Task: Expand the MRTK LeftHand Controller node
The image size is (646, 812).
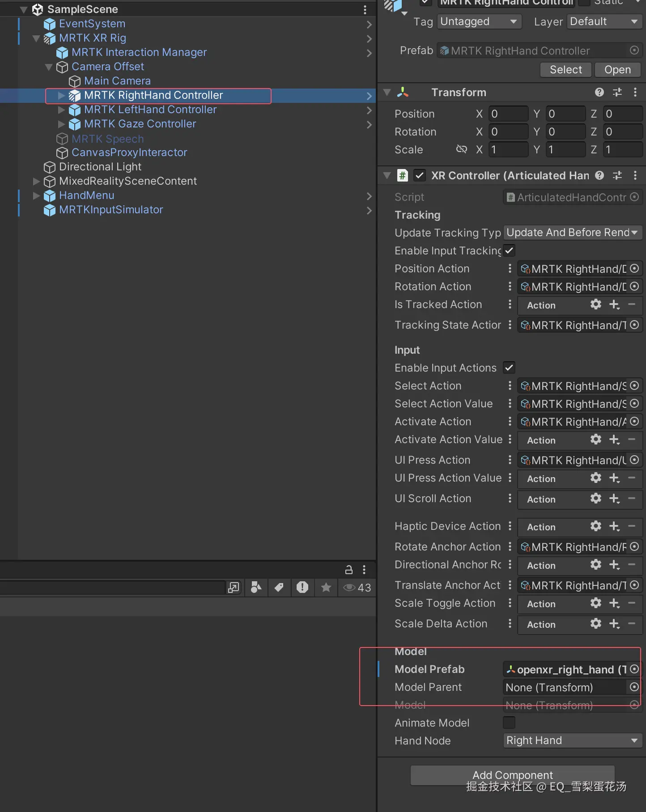Action: [x=62, y=110]
